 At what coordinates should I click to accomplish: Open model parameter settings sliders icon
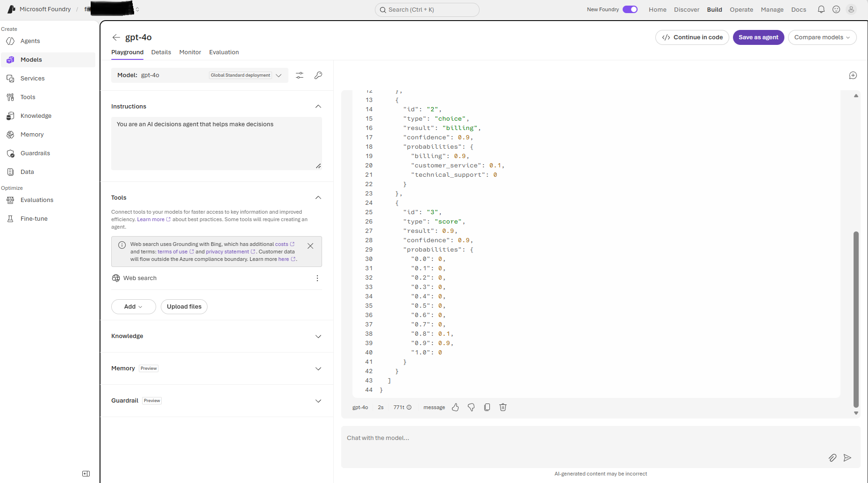coord(300,75)
